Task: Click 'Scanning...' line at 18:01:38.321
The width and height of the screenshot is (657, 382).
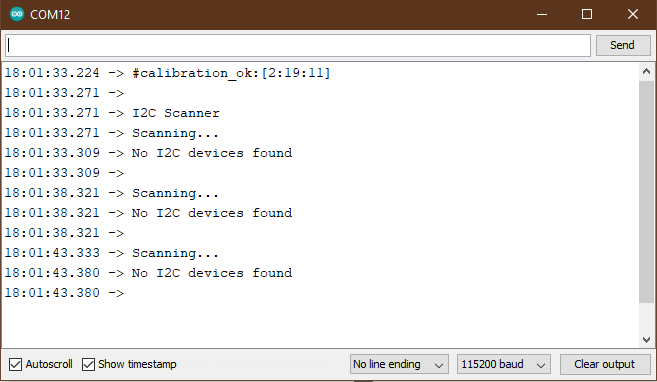Action: click(175, 193)
